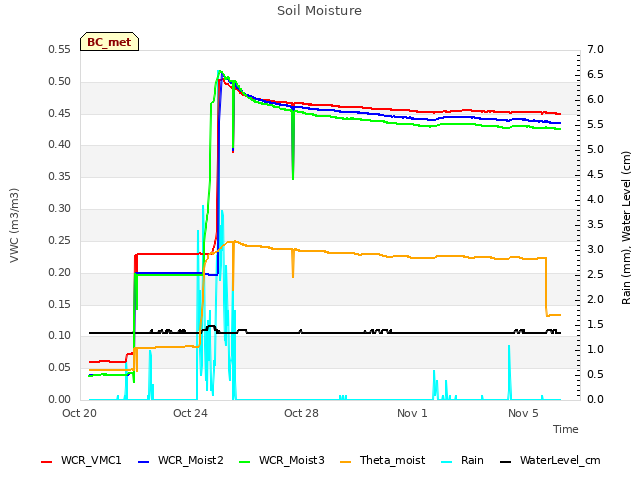The height and width of the screenshot is (480, 640).
Task: Click the Oct 20 tick label
Action: point(79,413)
